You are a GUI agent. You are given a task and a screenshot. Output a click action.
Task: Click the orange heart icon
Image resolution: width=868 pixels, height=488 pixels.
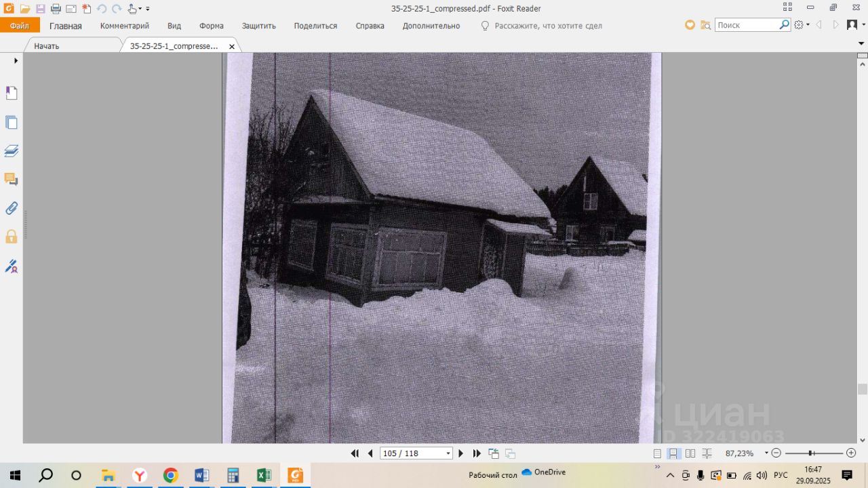coord(690,25)
